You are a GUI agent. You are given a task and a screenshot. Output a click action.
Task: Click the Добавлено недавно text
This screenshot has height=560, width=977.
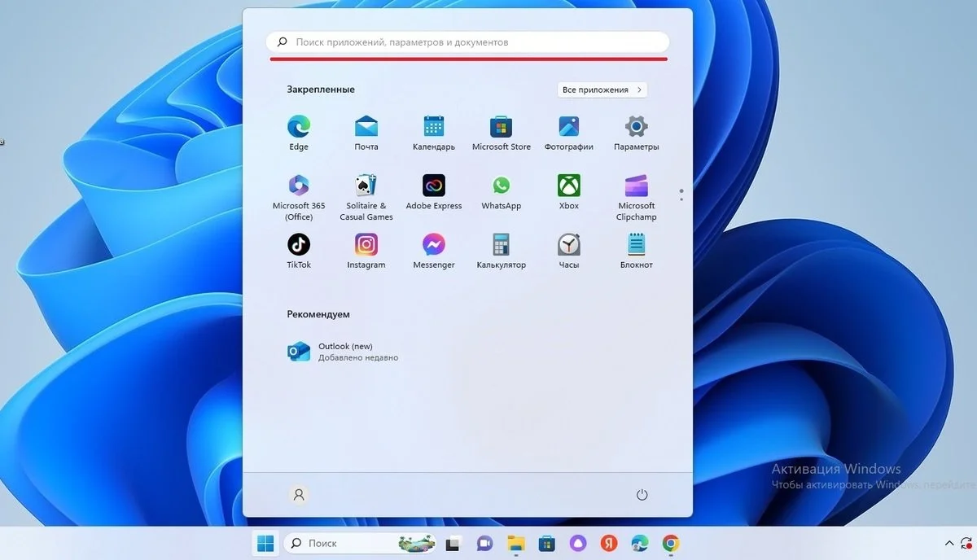click(x=358, y=357)
